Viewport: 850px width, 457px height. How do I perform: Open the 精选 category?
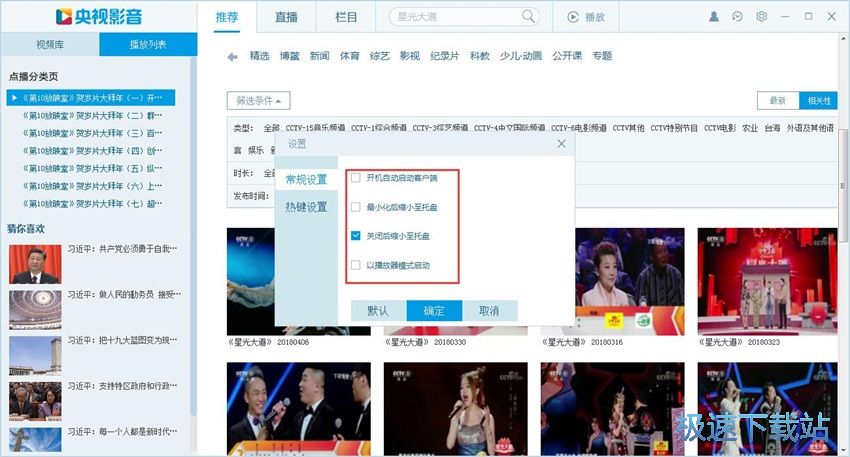point(259,56)
